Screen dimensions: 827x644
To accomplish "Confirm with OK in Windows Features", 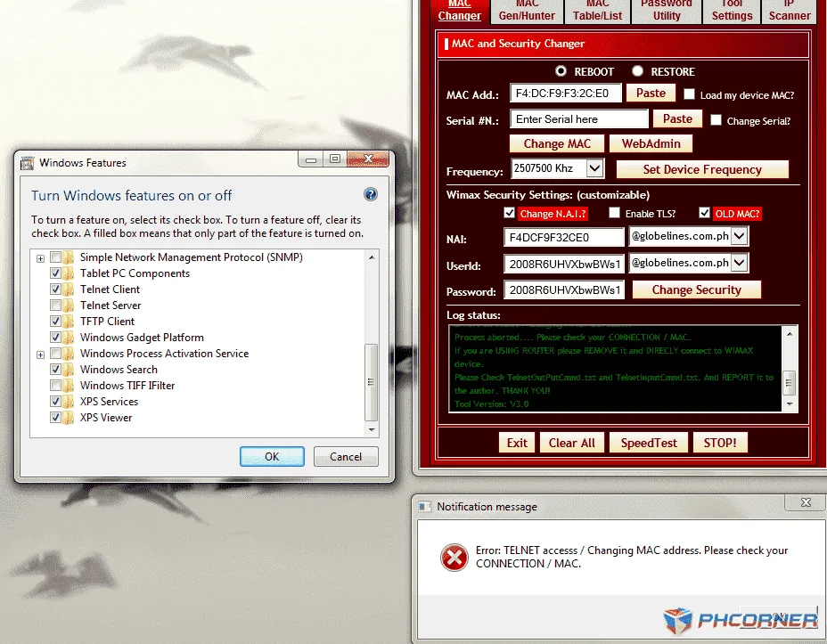I will 272,456.
